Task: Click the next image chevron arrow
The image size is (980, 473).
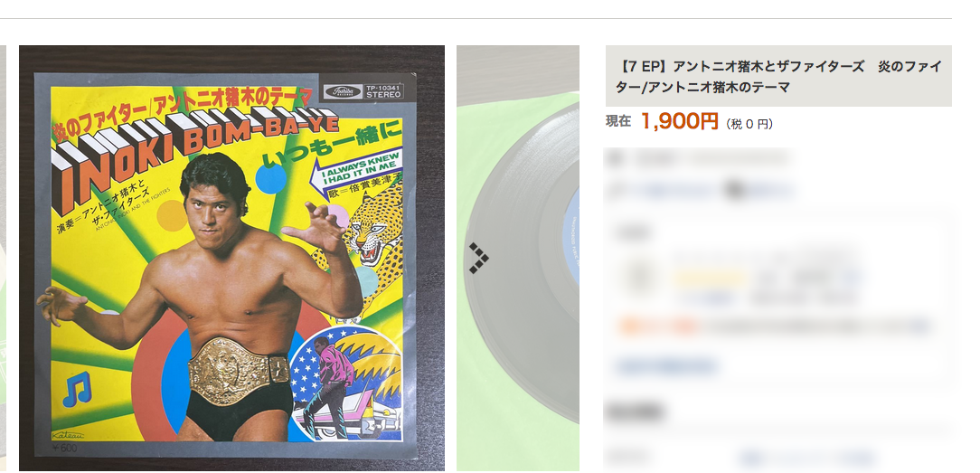Action: tap(478, 258)
